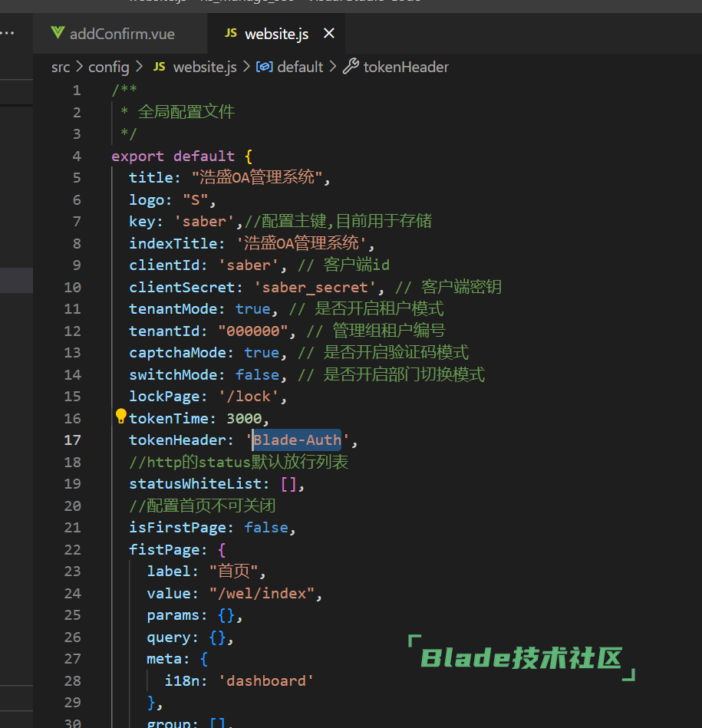Open the config breadcrumb folder

(x=109, y=68)
